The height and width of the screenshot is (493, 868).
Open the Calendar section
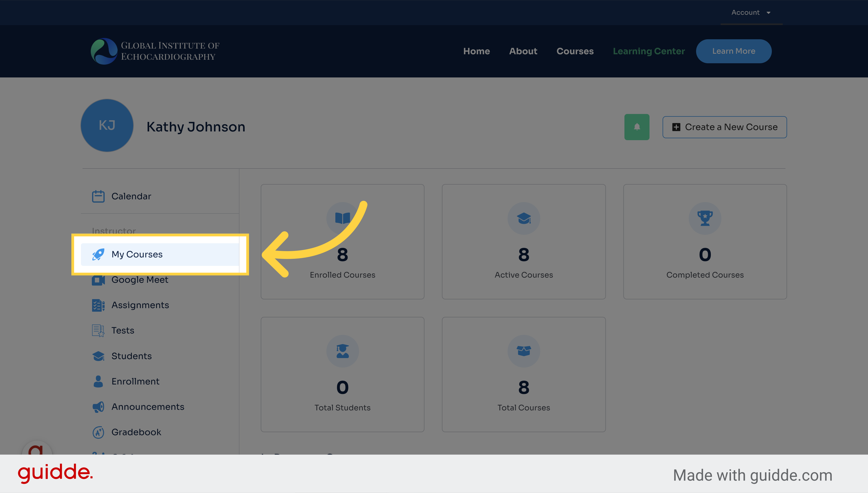[130, 196]
